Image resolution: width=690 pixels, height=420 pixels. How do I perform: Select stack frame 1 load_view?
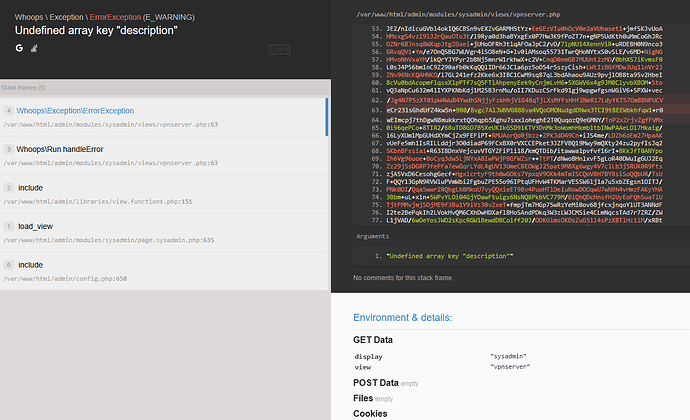coord(164,232)
